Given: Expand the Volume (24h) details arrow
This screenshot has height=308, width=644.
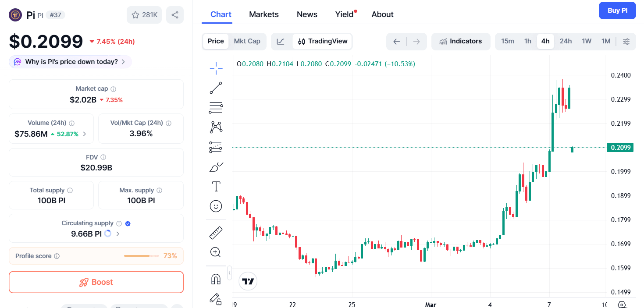Looking at the screenshot, I should click(84, 134).
